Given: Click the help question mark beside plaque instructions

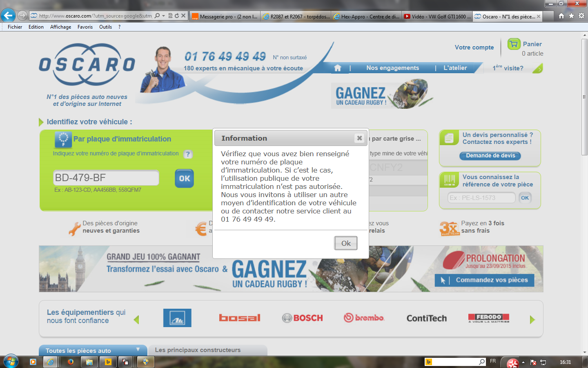Looking at the screenshot, I should [x=188, y=154].
